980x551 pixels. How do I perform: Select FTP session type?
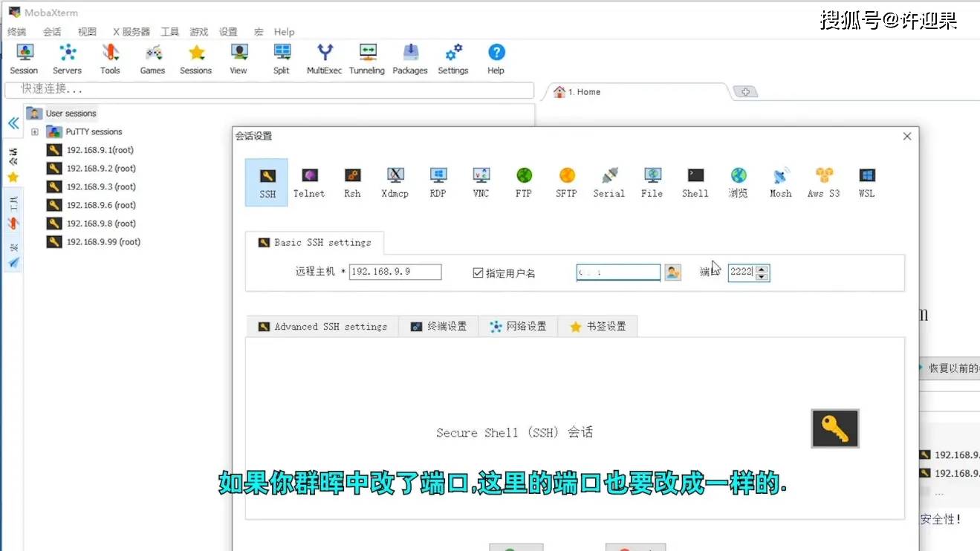point(524,183)
